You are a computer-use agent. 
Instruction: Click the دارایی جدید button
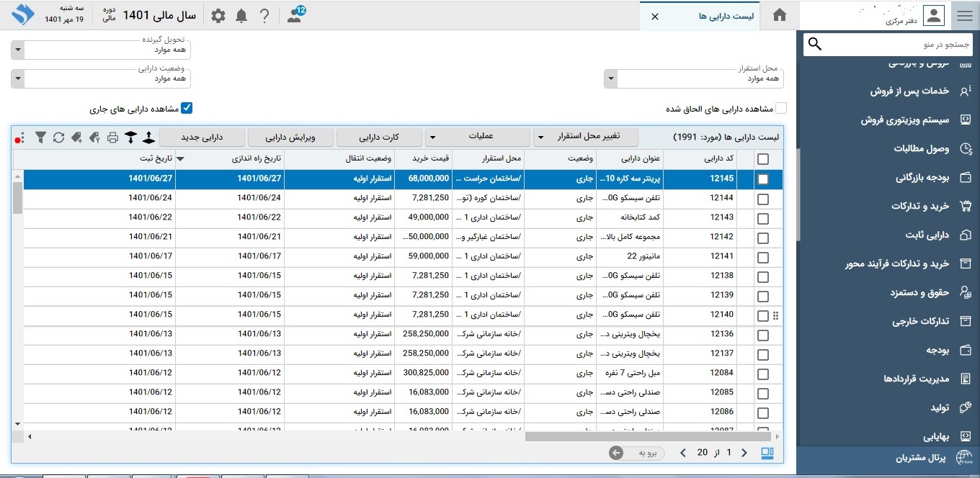pyautogui.click(x=202, y=136)
